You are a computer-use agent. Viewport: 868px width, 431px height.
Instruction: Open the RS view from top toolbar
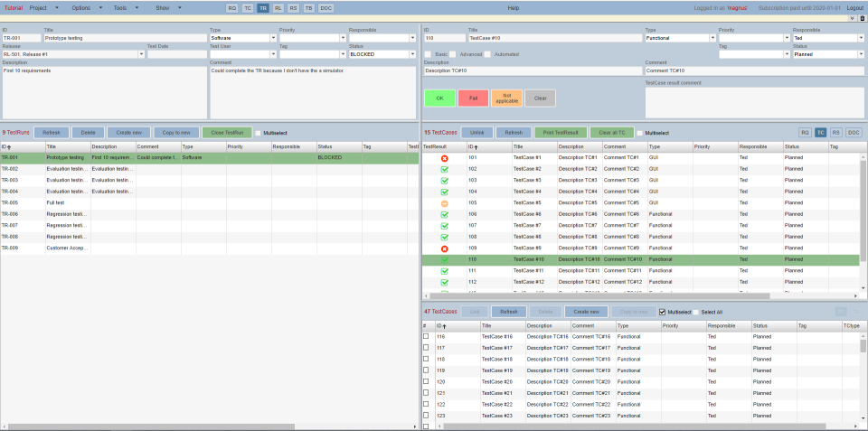[x=293, y=8]
